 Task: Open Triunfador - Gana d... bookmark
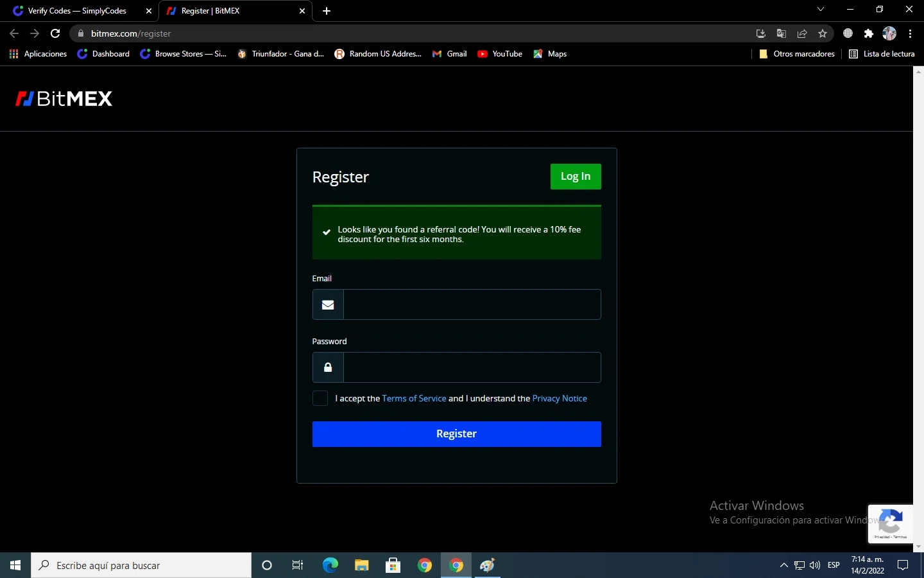(x=280, y=54)
